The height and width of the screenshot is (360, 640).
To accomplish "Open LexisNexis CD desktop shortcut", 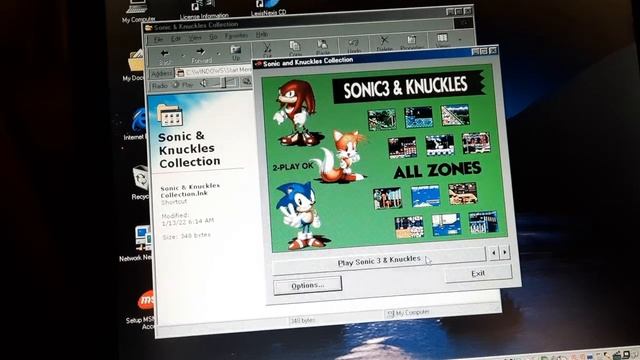I will tap(268, 8).
